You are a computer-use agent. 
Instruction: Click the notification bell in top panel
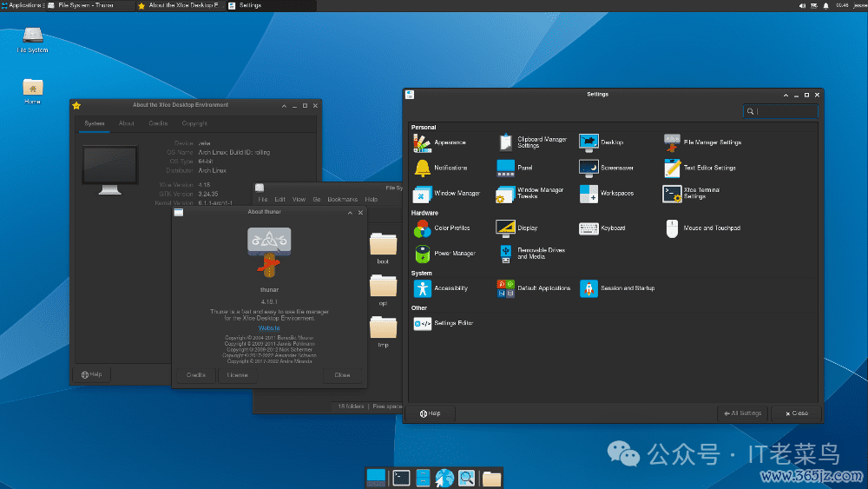(826, 5)
